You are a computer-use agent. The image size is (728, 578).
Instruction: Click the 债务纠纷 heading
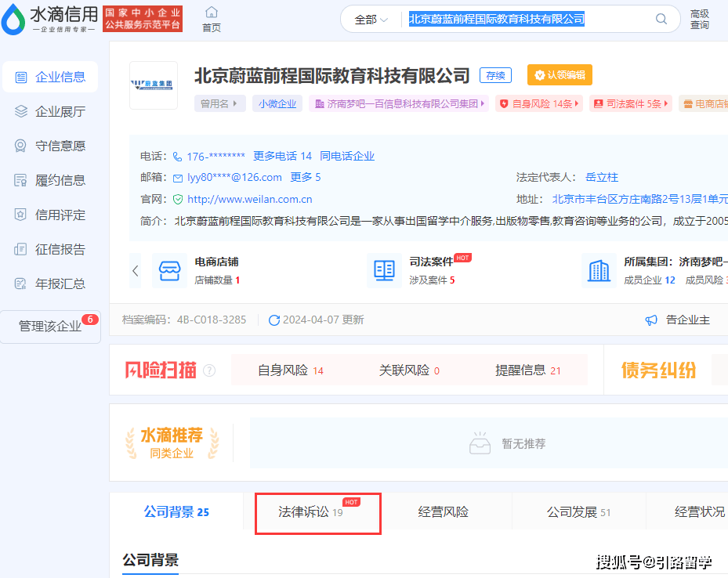(658, 370)
